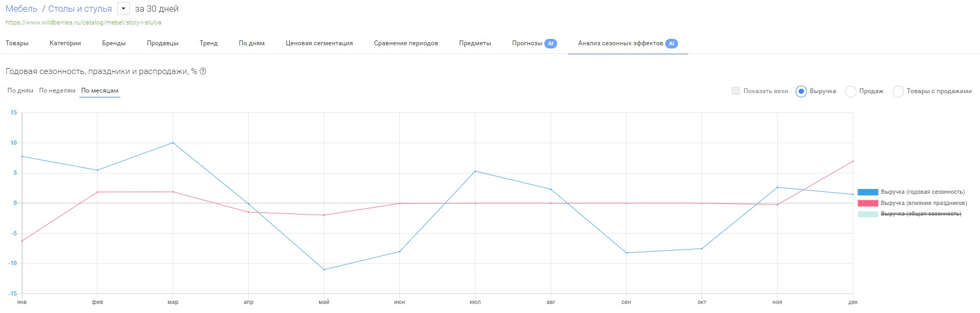Switch chart granularity to По неделям
Screen dimensions: 980x313
(57, 90)
